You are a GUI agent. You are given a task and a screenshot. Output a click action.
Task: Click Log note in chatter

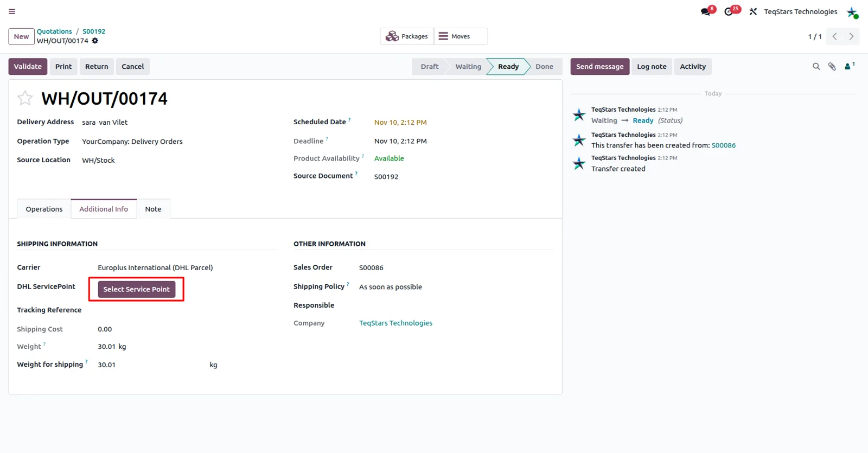[652, 66]
